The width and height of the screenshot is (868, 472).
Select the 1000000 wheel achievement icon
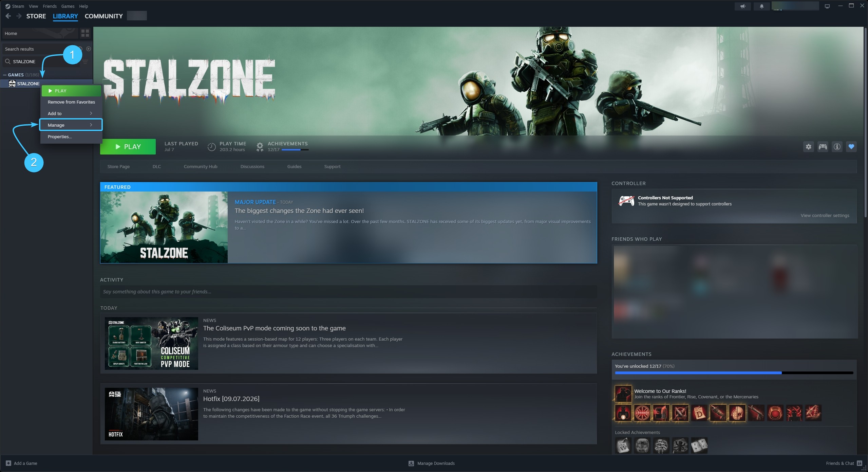coord(642,413)
